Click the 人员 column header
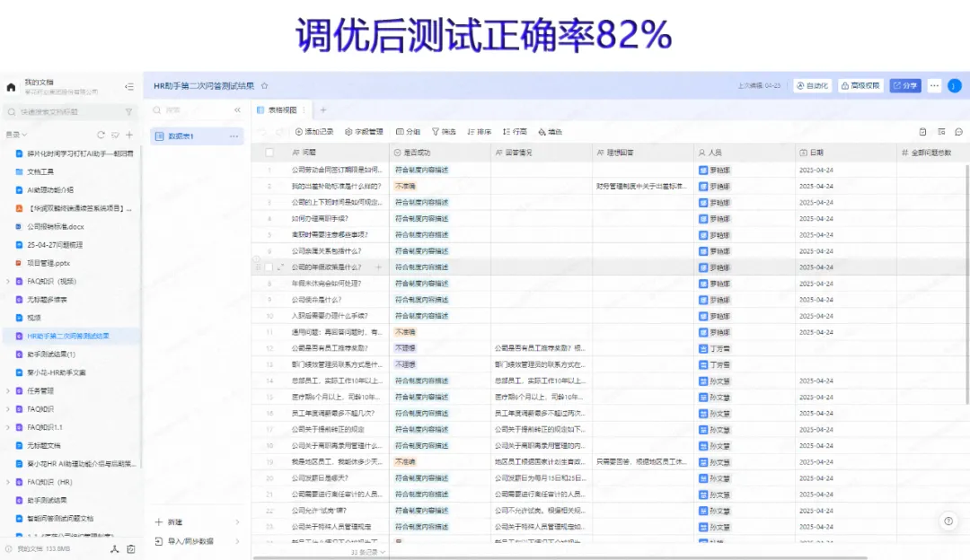Viewport: 970px width, 560px height. (745, 152)
